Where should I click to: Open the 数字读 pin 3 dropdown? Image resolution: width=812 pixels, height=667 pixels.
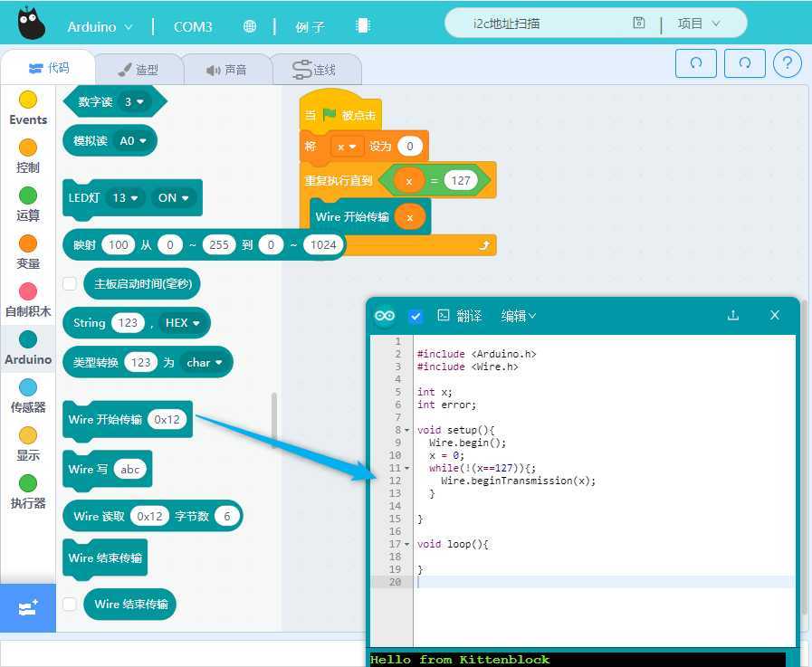point(134,101)
